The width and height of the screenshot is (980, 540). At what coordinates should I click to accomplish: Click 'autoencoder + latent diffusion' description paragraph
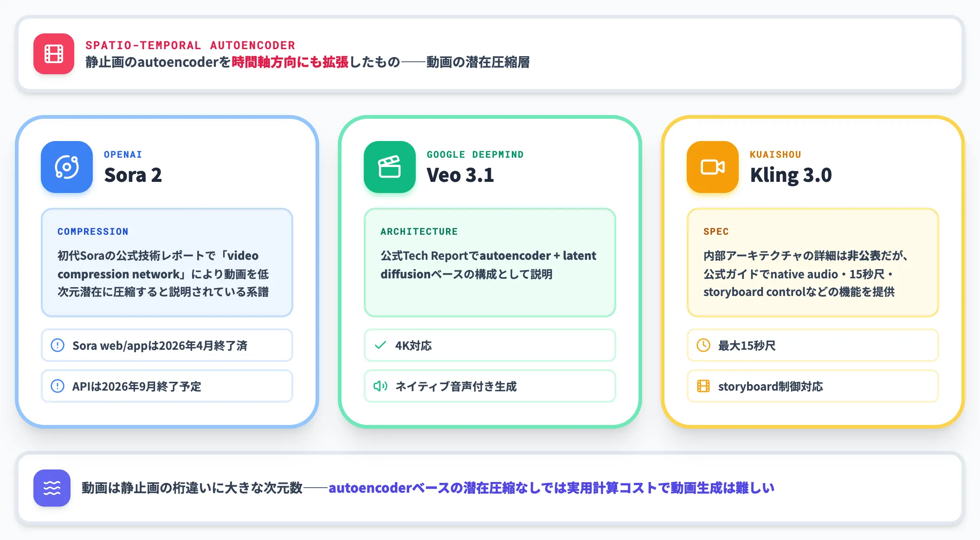pyautogui.click(x=488, y=265)
